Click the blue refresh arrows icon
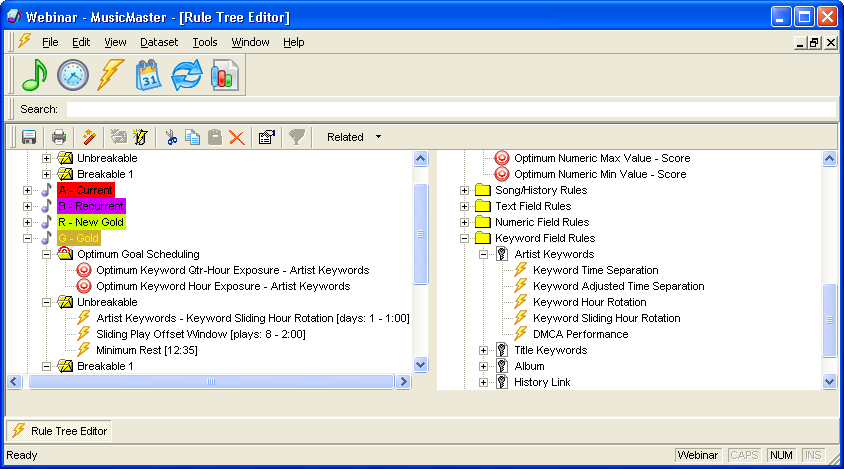The height and width of the screenshot is (469, 844). click(186, 76)
